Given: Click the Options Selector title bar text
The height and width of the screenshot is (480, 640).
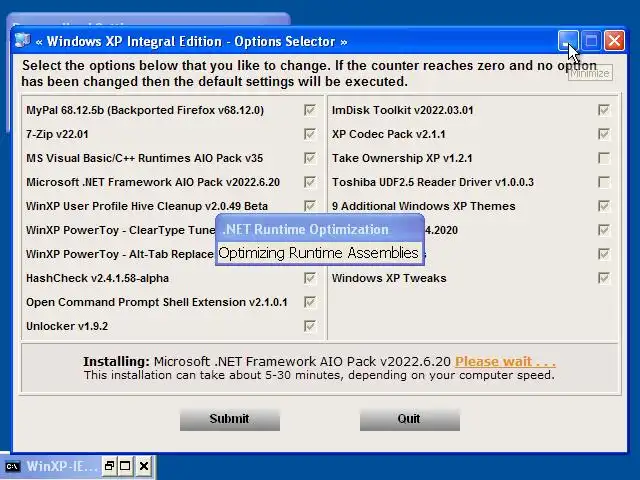Looking at the screenshot, I should [191, 41].
